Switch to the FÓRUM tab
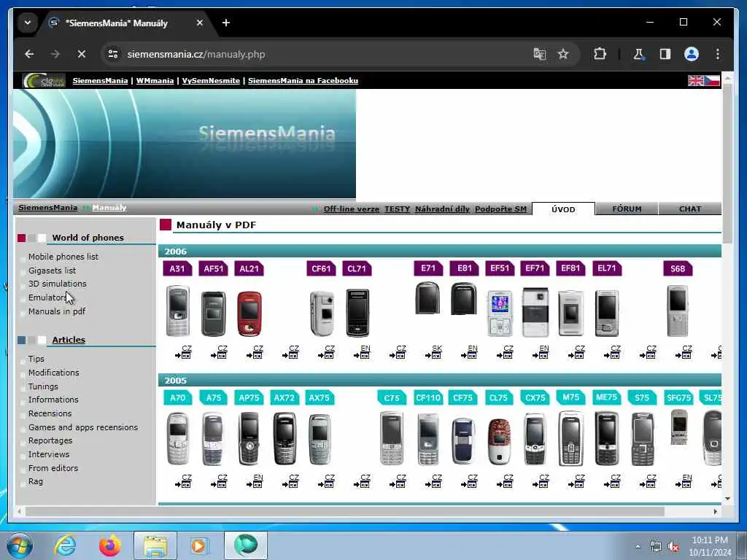The width and height of the screenshot is (747, 560). pyautogui.click(x=627, y=209)
